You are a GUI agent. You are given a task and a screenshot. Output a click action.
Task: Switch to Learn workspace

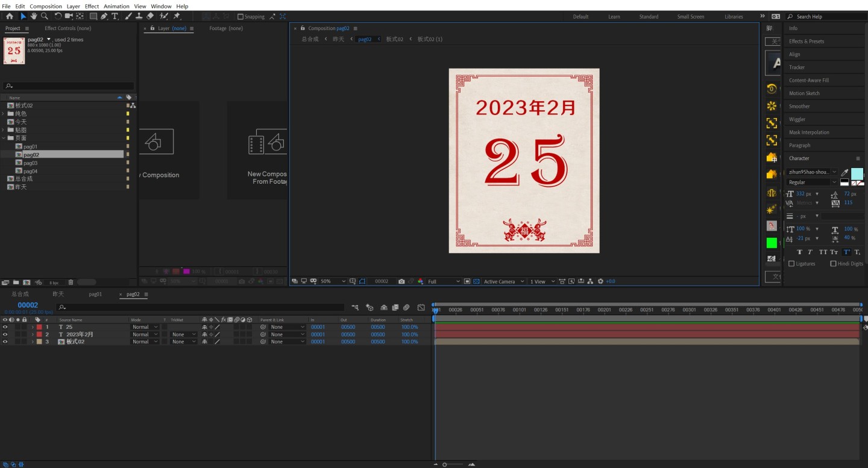point(614,17)
